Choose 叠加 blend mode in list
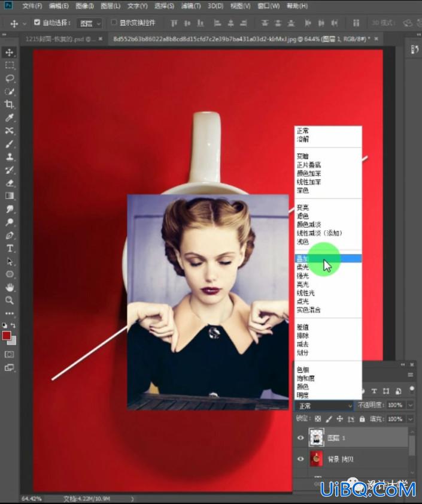Screen dimensions: 422x504 click(x=328, y=258)
